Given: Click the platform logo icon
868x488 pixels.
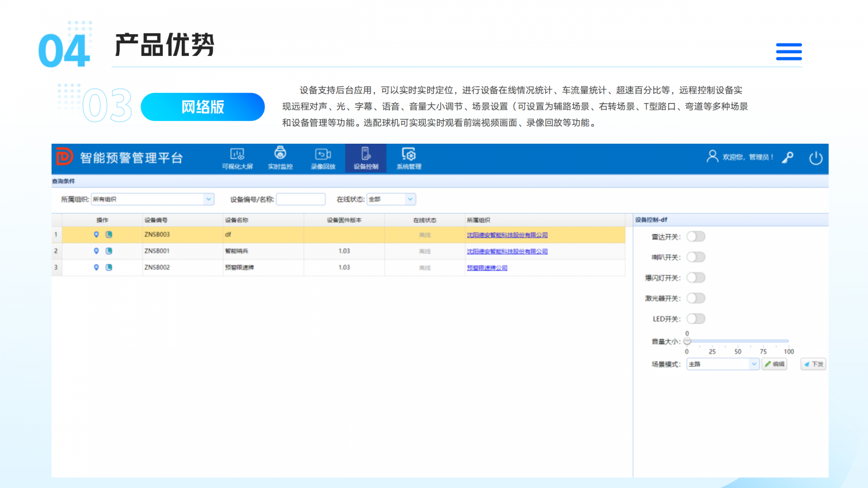Looking at the screenshot, I should coord(65,157).
